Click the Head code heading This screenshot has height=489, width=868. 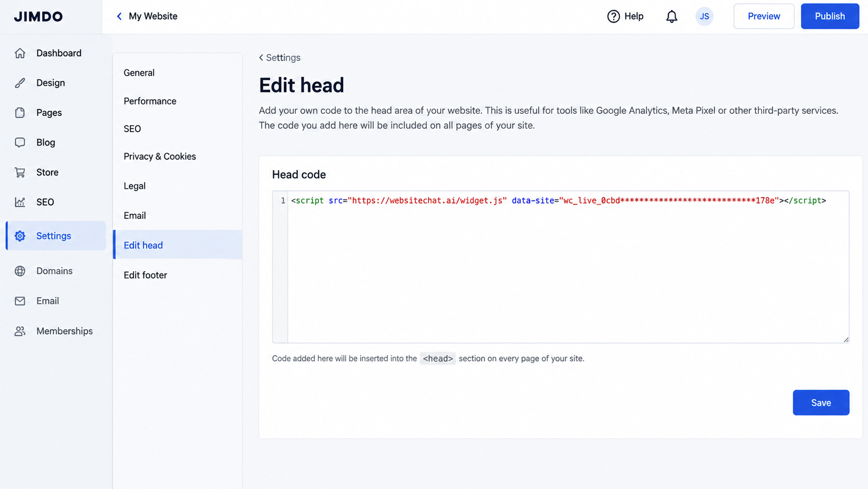click(x=299, y=175)
